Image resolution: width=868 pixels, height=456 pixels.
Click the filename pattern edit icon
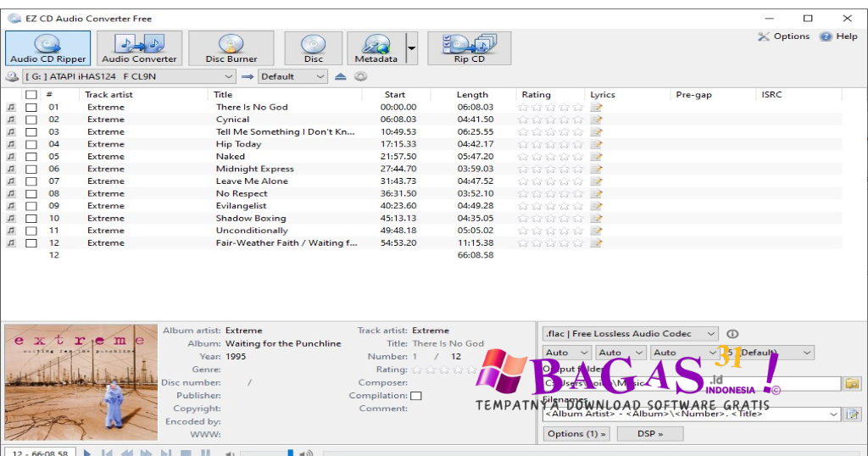tap(852, 414)
